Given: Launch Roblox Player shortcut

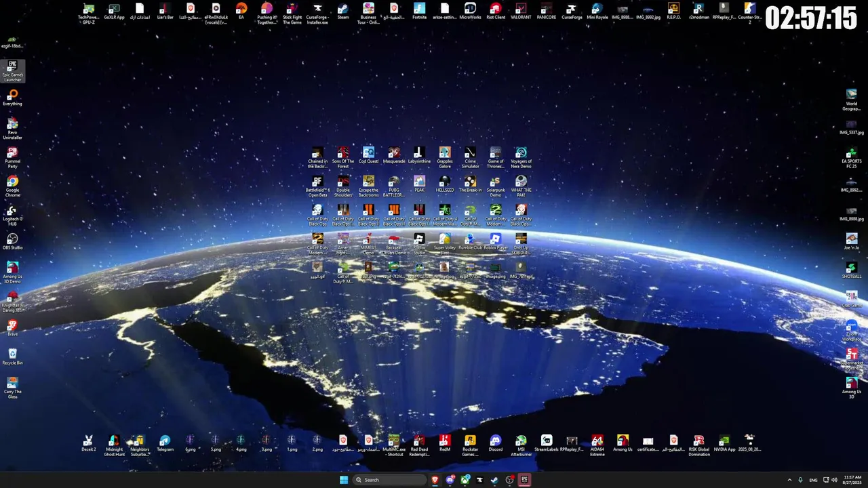Looking at the screenshot, I should pos(496,242).
